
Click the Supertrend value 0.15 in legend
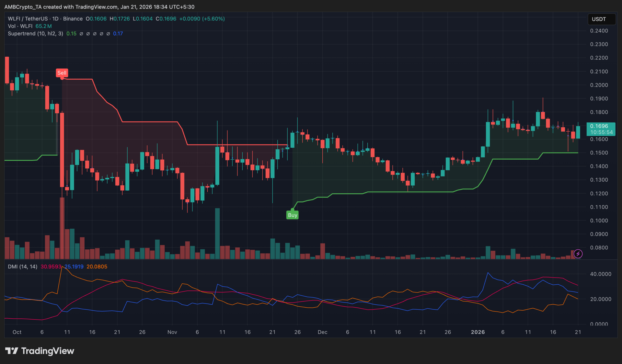(71, 34)
